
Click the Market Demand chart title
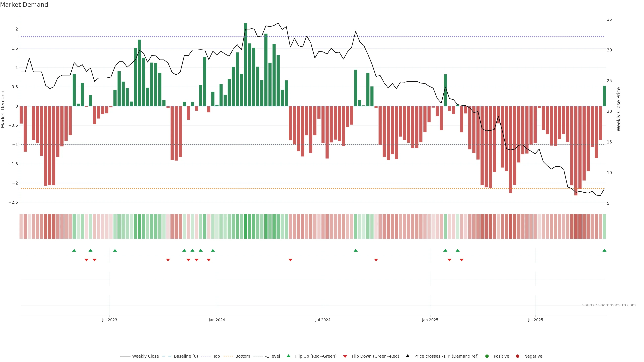pyautogui.click(x=24, y=5)
